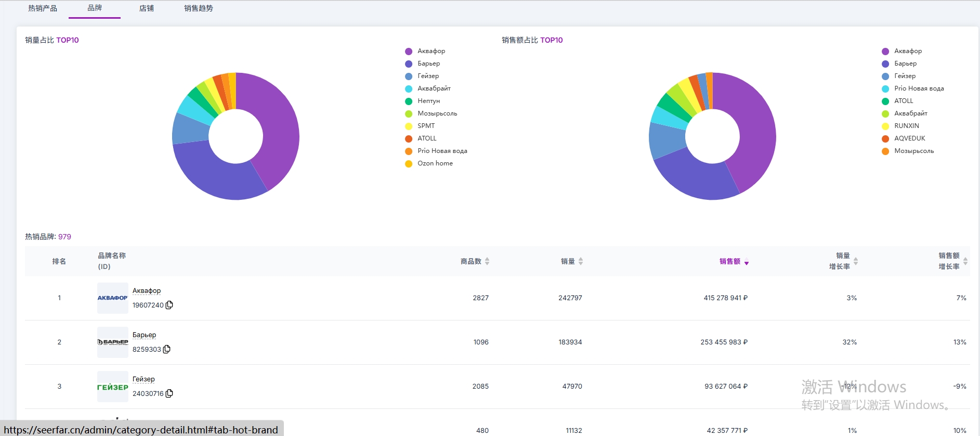
Task: Hide Аквабрайт in the 销售额占比 legend
Action: click(x=905, y=113)
